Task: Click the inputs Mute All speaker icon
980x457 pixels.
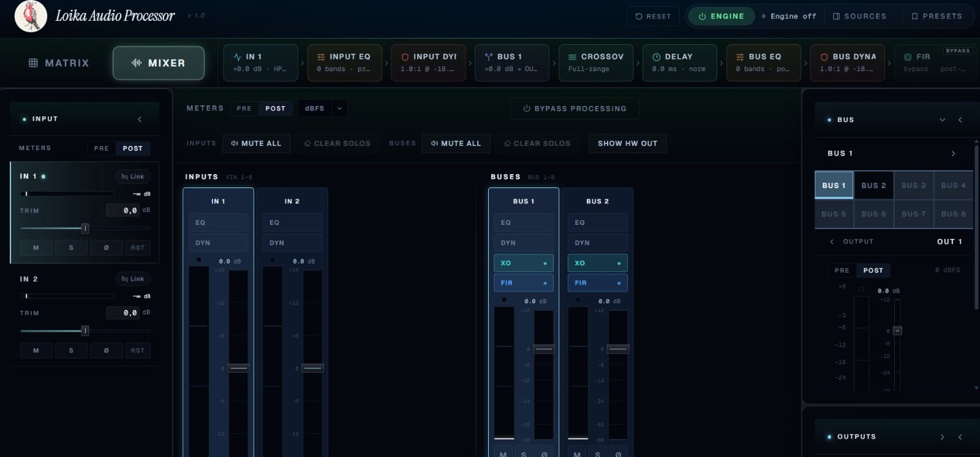Action: pos(235,143)
